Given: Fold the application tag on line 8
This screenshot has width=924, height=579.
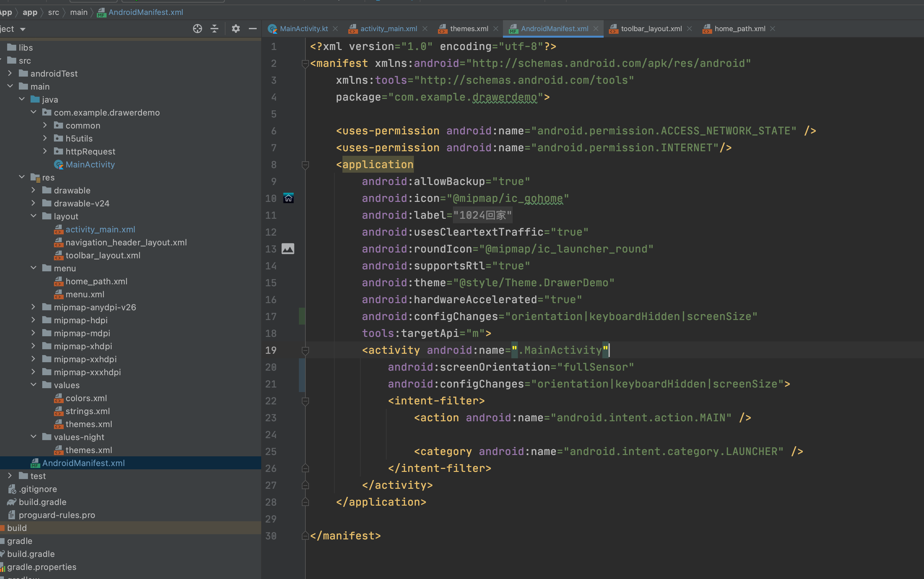Looking at the screenshot, I should tap(305, 165).
